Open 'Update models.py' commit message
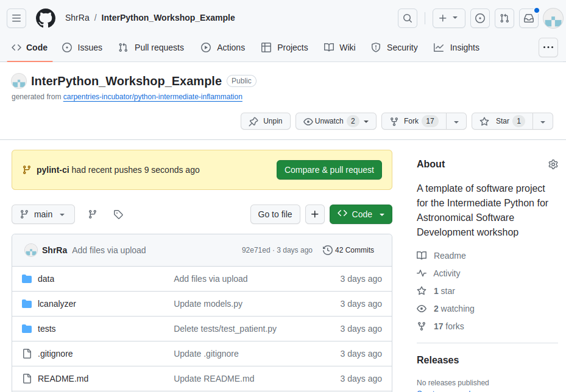This screenshot has width=566, height=392. pos(208,304)
